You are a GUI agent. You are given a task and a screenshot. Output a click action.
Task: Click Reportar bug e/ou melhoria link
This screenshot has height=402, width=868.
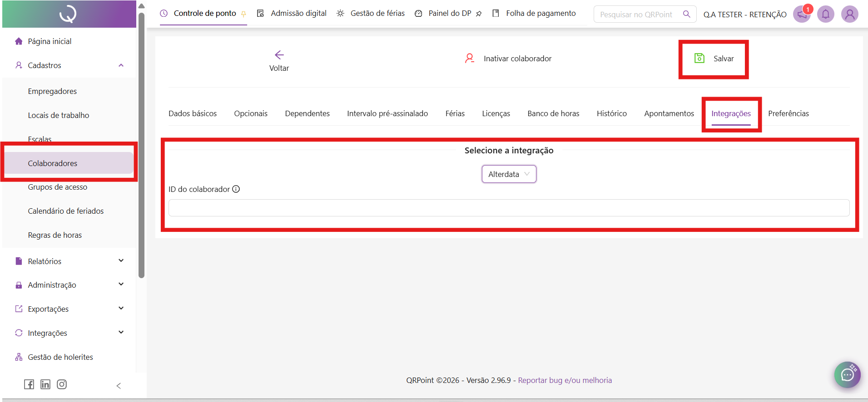point(565,380)
